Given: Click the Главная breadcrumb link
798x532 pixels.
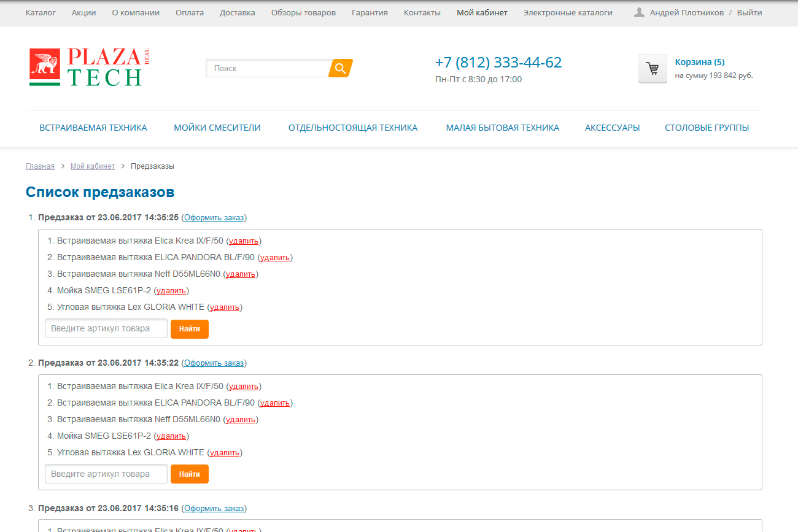Looking at the screenshot, I should [40, 166].
